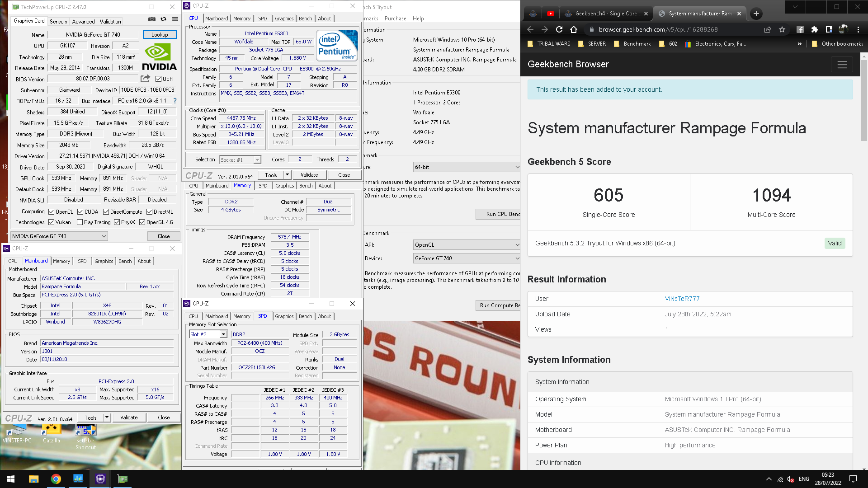Open the Catzilla desktop shortcut

click(52, 433)
